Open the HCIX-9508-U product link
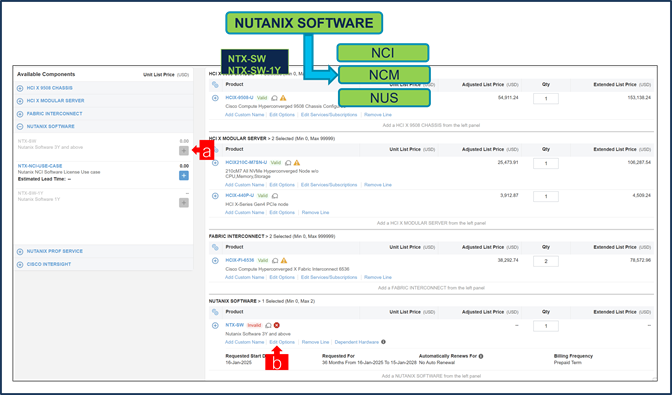Viewport: 672px width, 395px height. click(239, 98)
